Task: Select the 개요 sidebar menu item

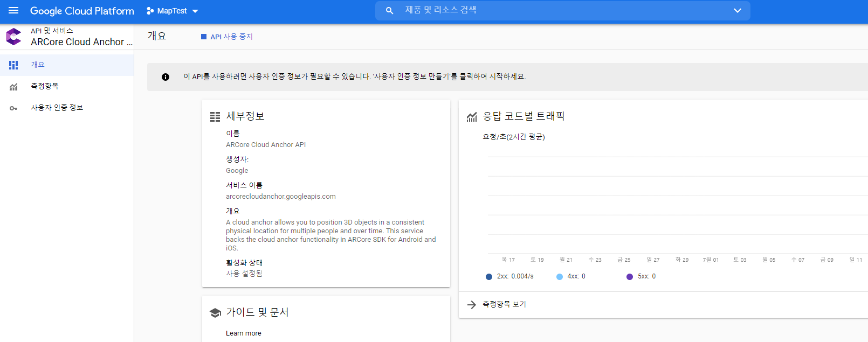Action: 67,65
